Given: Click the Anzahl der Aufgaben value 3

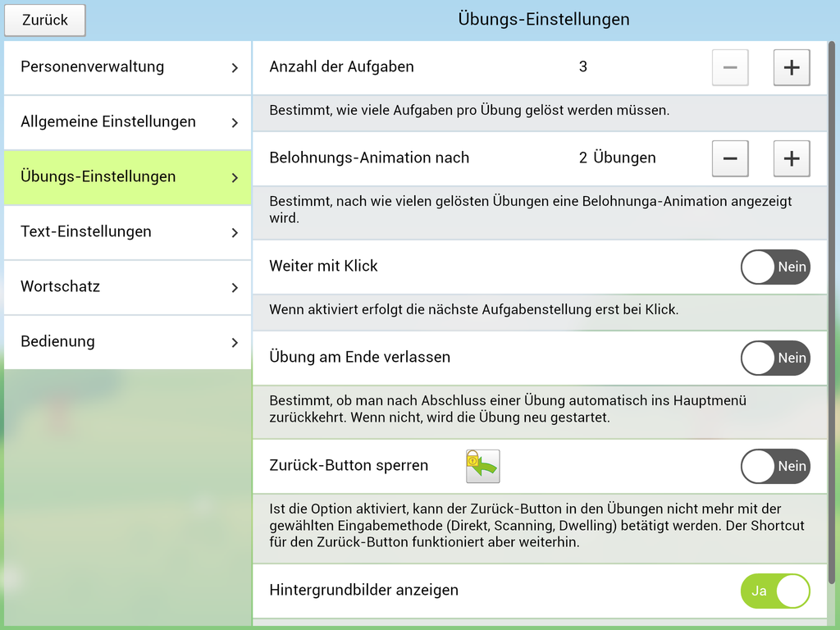Looking at the screenshot, I should tap(583, 67).
